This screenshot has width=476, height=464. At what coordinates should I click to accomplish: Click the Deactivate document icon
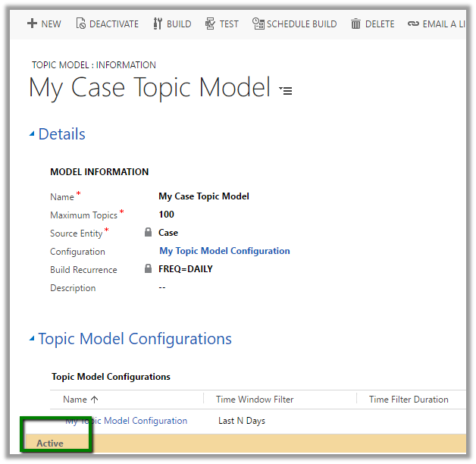point(80,24)
